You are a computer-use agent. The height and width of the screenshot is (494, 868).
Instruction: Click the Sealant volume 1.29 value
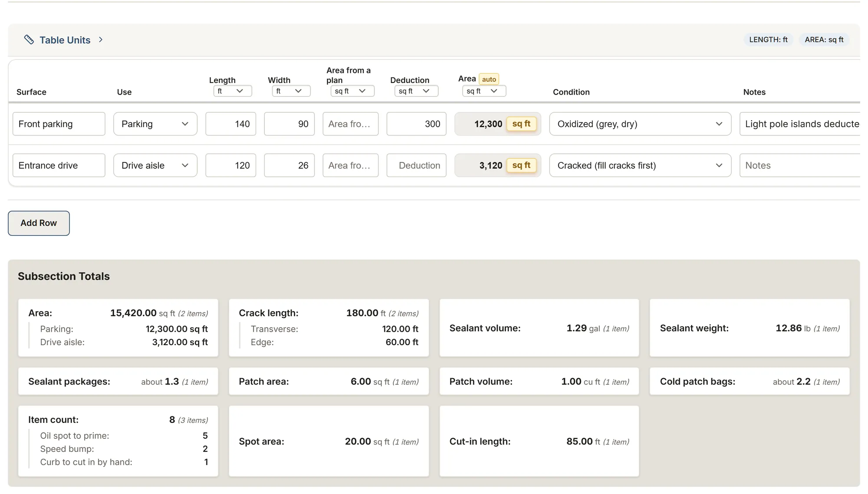pyautogui.click(x=576, y=328)
